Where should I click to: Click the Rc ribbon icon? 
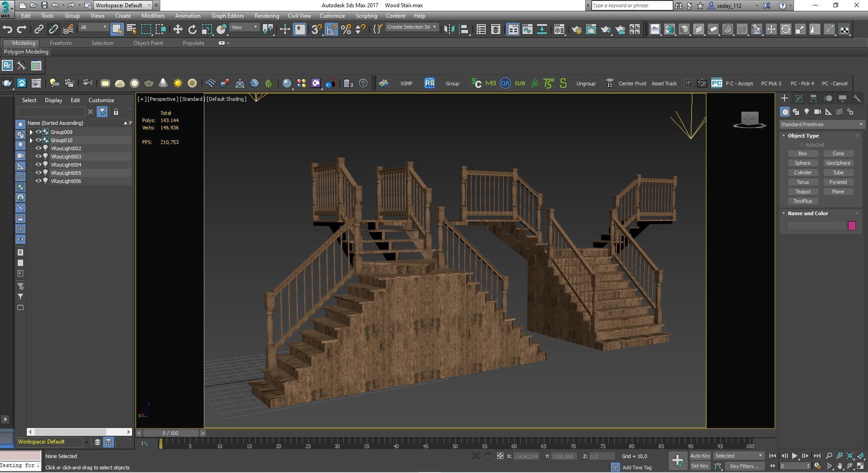point(7,65)
